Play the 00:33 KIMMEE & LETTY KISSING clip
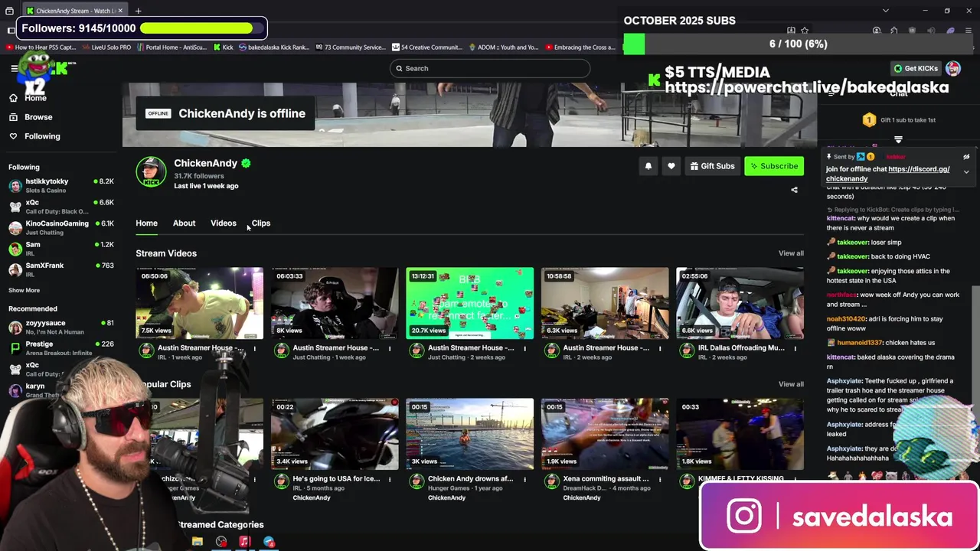 740,434
